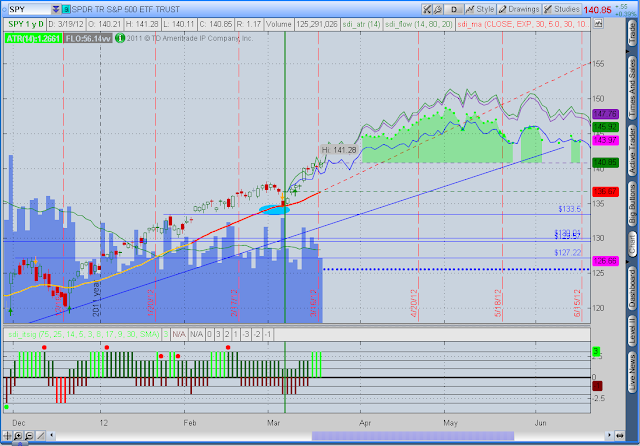The width and height of the screenshot is (640, 446).
Task: Click the Hi: 141.28 chart bubble
Action: point(339,150)
